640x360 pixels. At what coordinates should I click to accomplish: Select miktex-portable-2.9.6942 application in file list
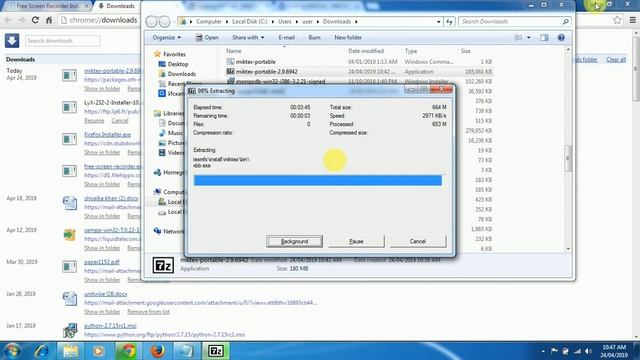click(267, 71)
